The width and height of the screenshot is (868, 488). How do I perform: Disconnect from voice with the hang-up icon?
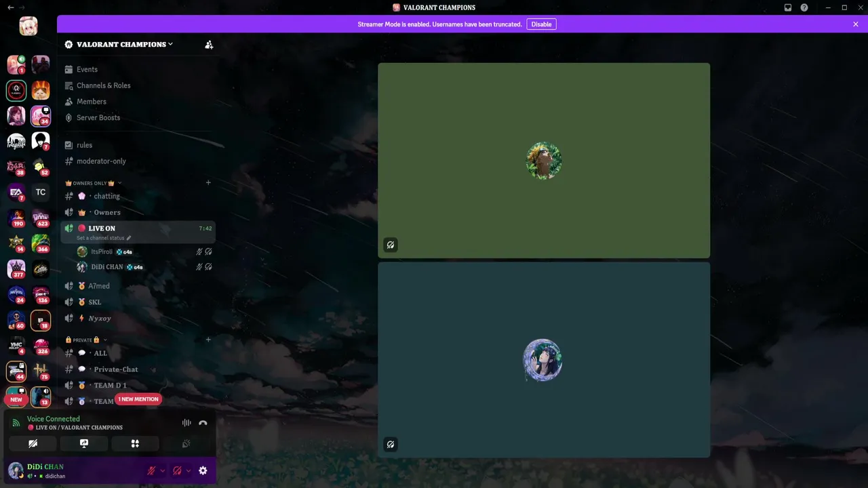pyautogui.click(x=203, y=423)
